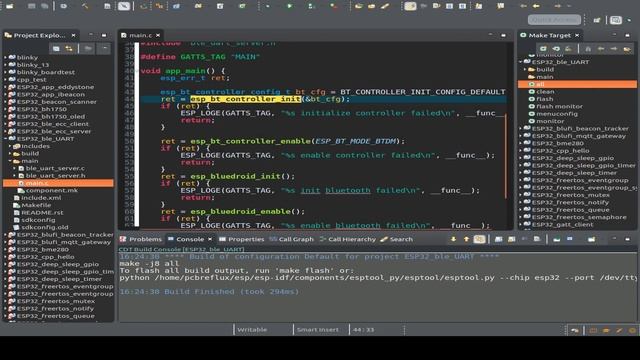
Task: Click the '44:33' cursor position in the status bar
Action: (x=363, y=330)
